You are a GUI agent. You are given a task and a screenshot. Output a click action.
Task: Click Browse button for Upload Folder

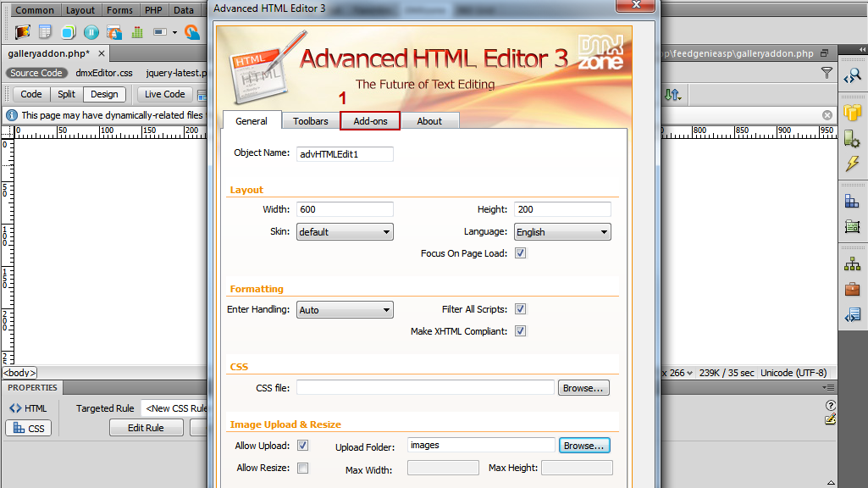[x=584, y=446]
